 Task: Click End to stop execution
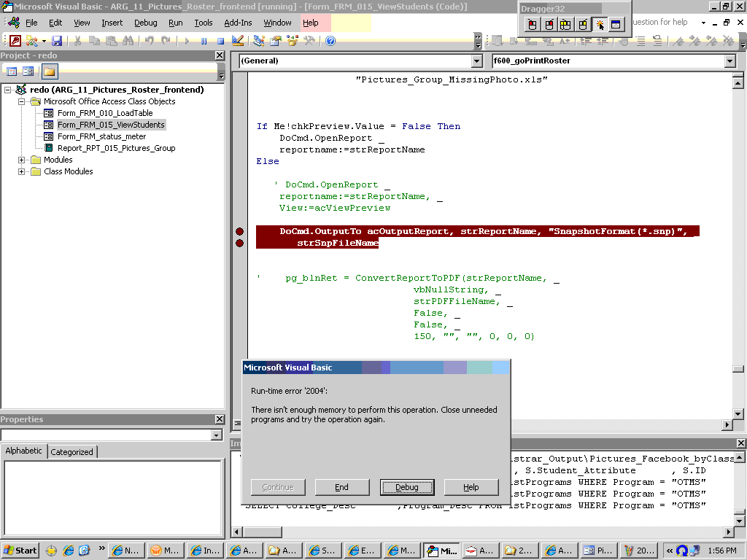(341, 487)
